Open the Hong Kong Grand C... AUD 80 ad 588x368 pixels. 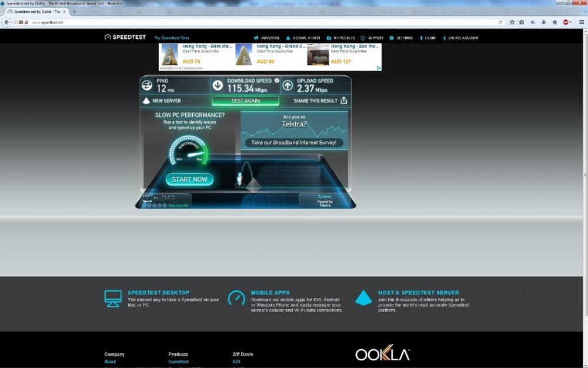pos(270,54)
